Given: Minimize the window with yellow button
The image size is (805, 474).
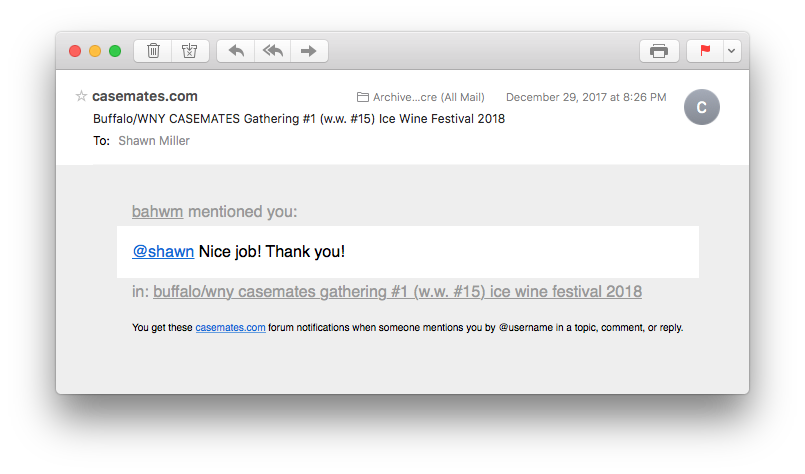Looking at the screenshot, I should pos(95,51).
